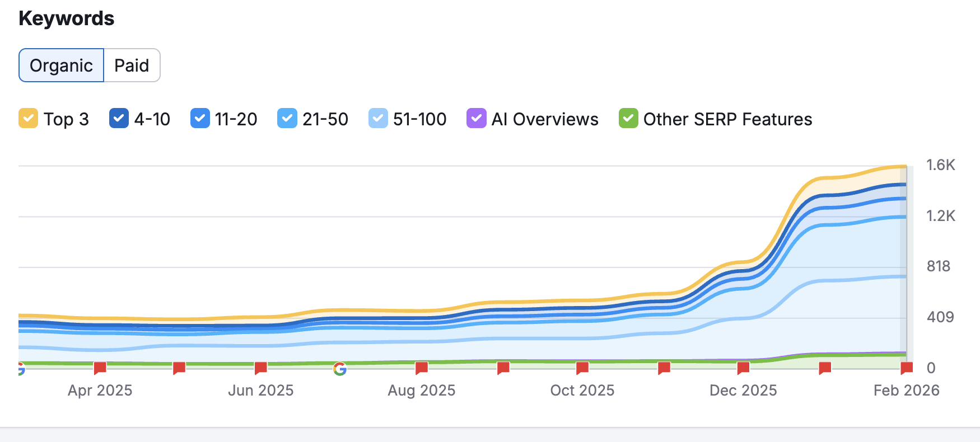Click the 818 y-axis value

[x=939, y=266]
